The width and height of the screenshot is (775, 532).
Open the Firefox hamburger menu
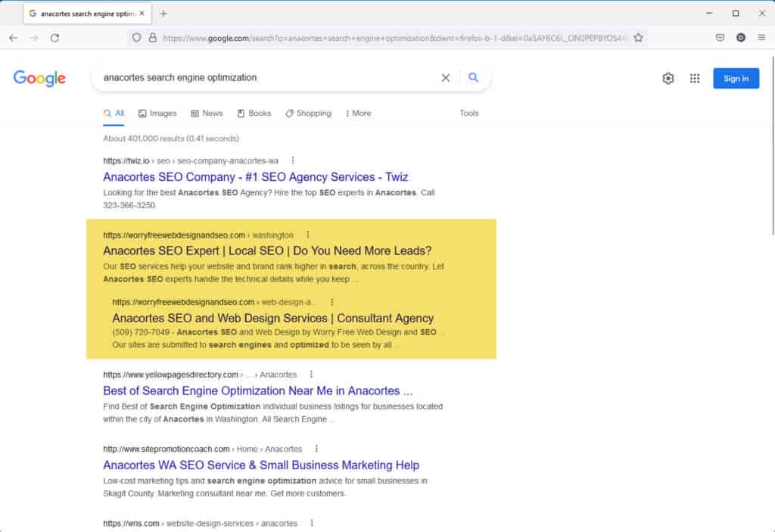tap(761, 38)
